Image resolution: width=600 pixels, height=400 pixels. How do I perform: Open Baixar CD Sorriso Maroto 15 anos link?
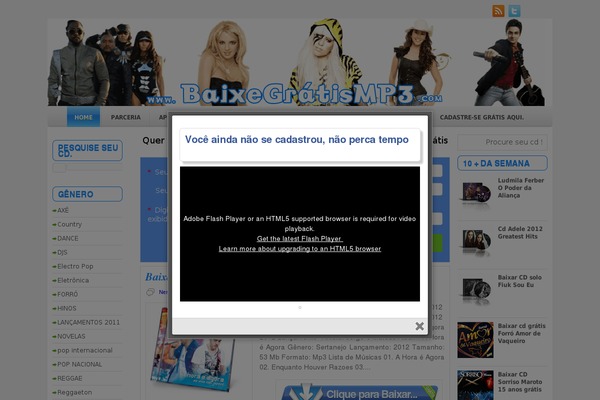coord(520,382)
